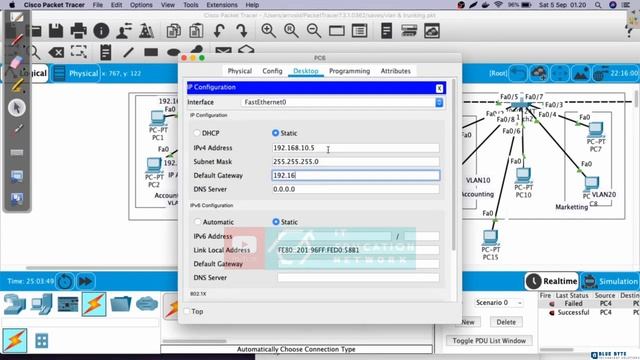
Task: Switch to the Physical tab in PC6
Action: coord(240,71)
